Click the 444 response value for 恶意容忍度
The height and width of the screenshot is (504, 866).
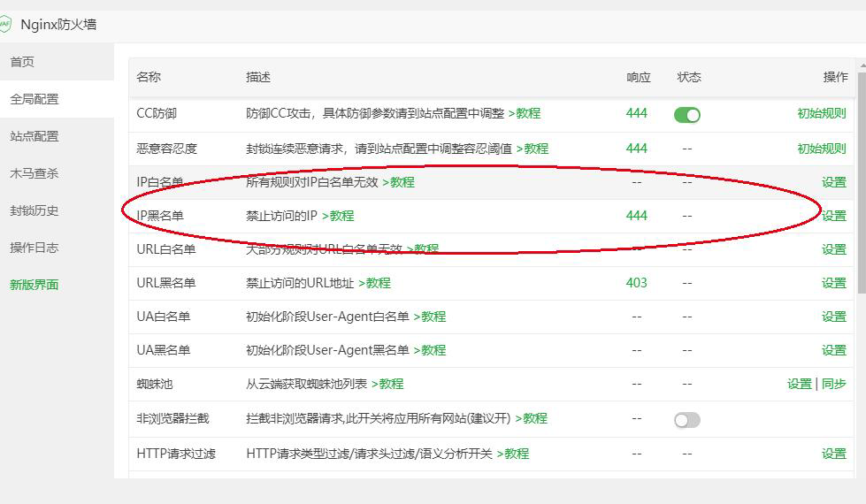pos(636,149)
